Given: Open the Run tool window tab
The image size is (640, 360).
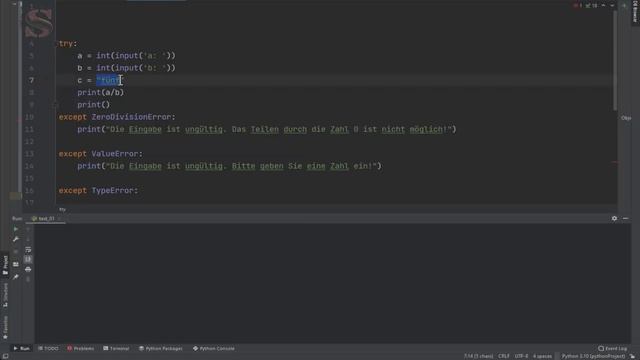Looking at the screenshot, I should [x=21, y=349].
